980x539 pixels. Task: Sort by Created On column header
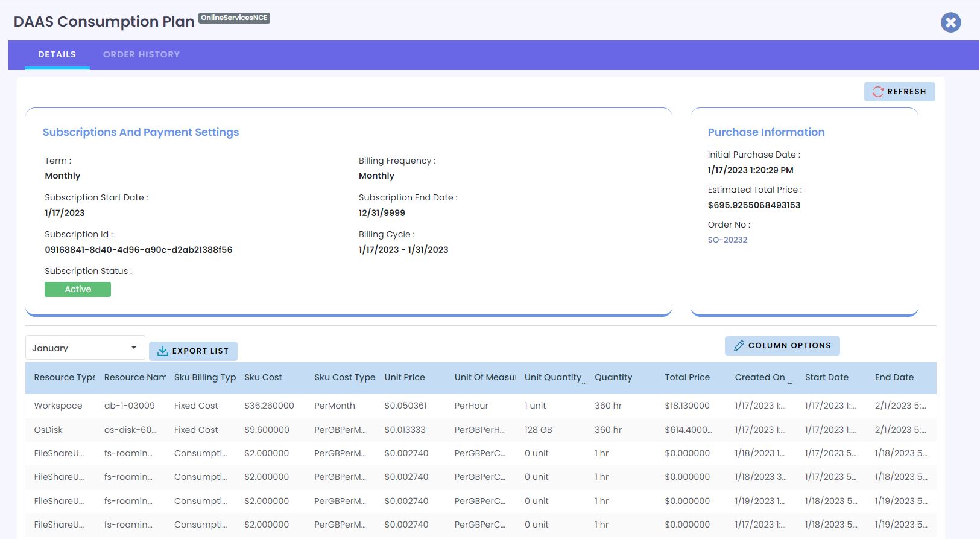(x=760, y=377)
